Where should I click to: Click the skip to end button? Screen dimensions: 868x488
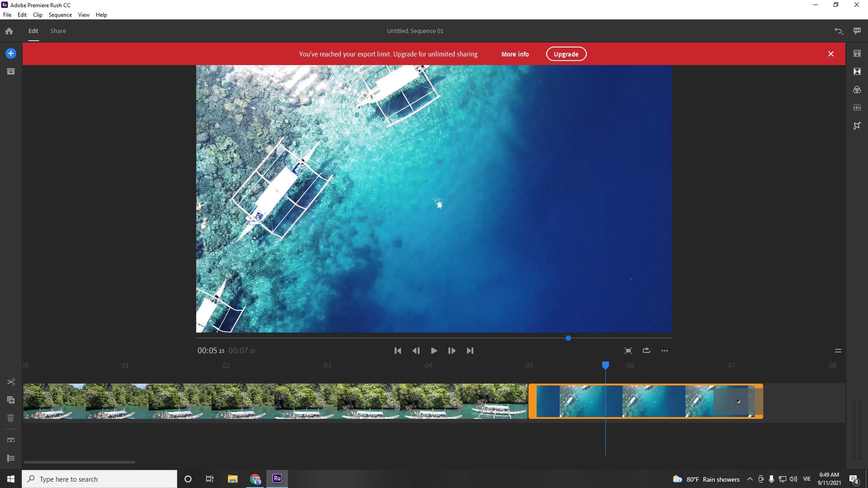(x=470, y=350)
